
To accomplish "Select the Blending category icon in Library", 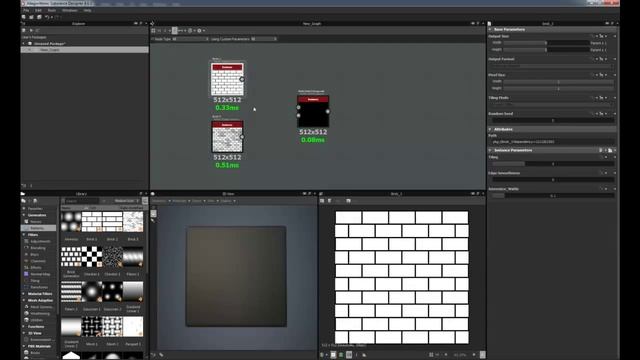I will pos(27,248).
